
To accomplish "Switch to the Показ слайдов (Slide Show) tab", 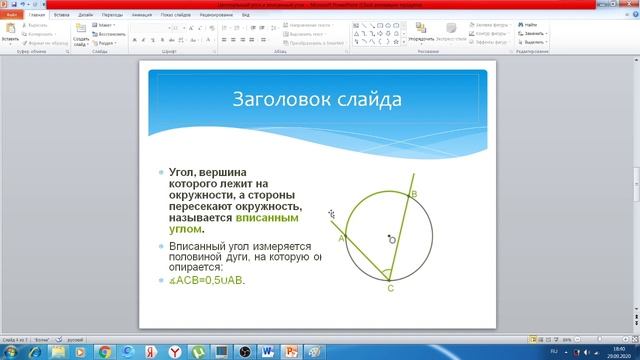I will (176, 15).
